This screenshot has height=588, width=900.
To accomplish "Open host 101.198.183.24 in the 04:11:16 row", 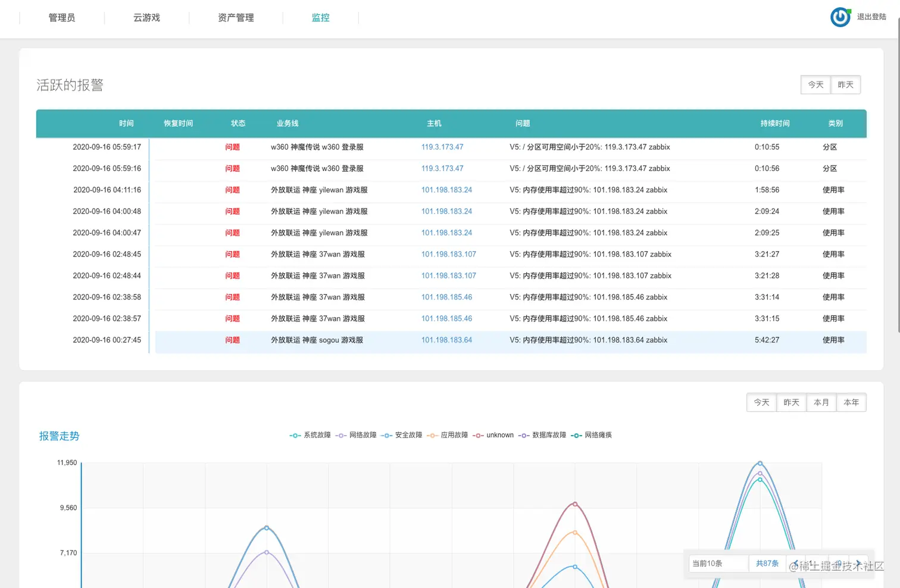I will 446,190.
